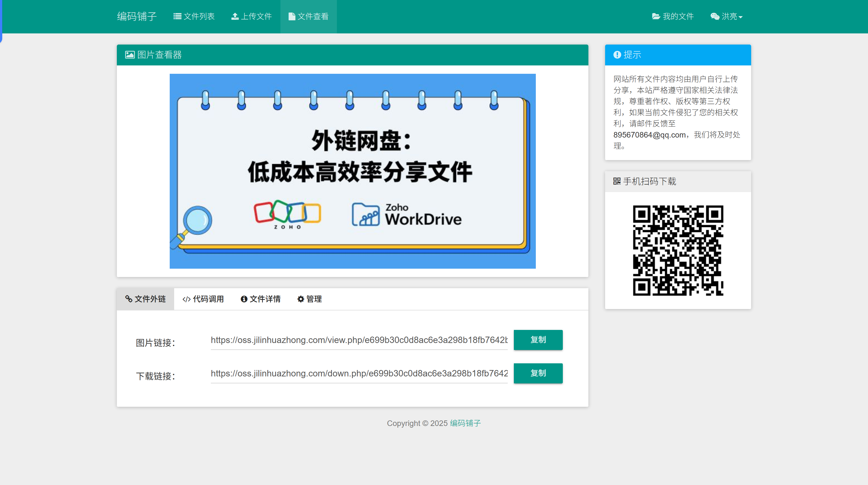Open the footer 编码铺子 link
Viewport: 868px width, 485px height.
click(x=465, y=423)
